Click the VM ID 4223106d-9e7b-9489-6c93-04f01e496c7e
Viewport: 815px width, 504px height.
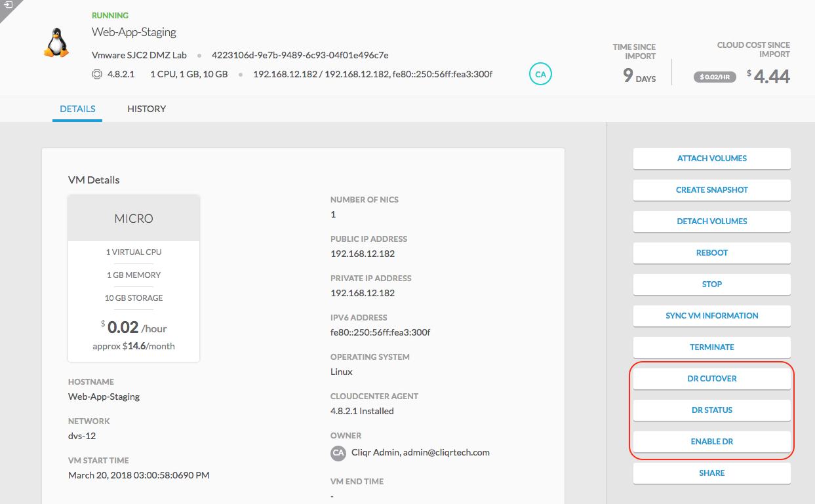click(x=300, y=55)
